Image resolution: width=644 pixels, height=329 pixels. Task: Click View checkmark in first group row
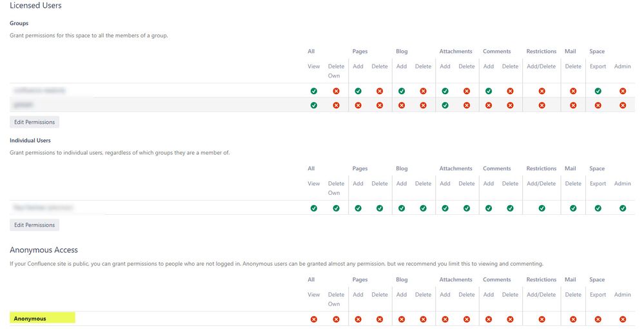coord(314,91)
